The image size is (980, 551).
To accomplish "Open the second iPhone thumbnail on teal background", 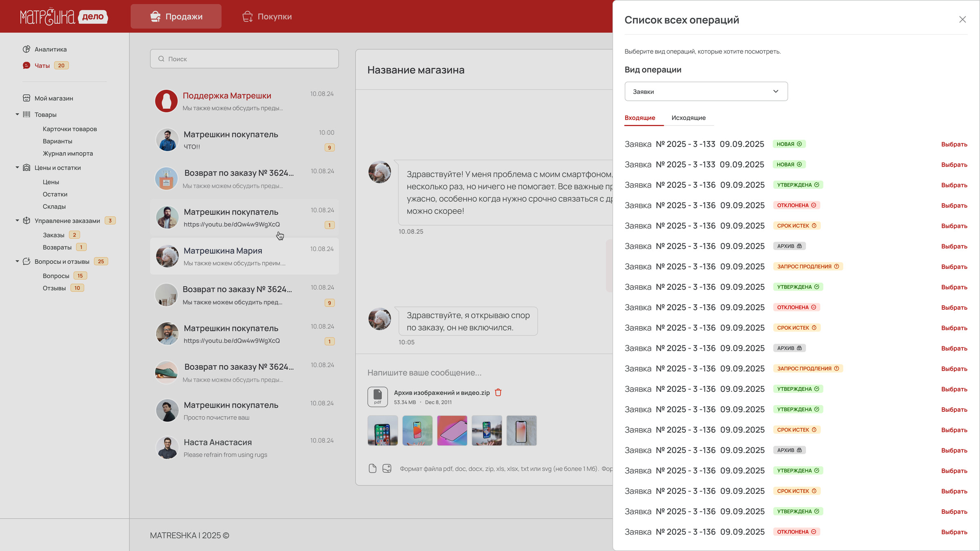I will (x=417, y=431).
